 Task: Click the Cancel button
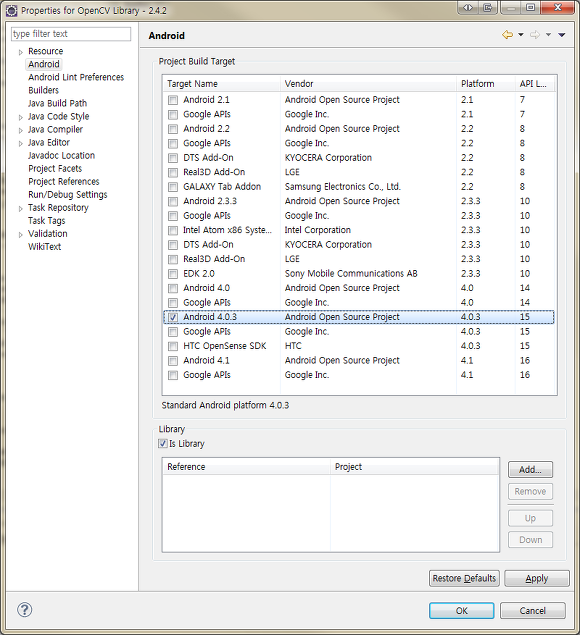coord(533,610)
